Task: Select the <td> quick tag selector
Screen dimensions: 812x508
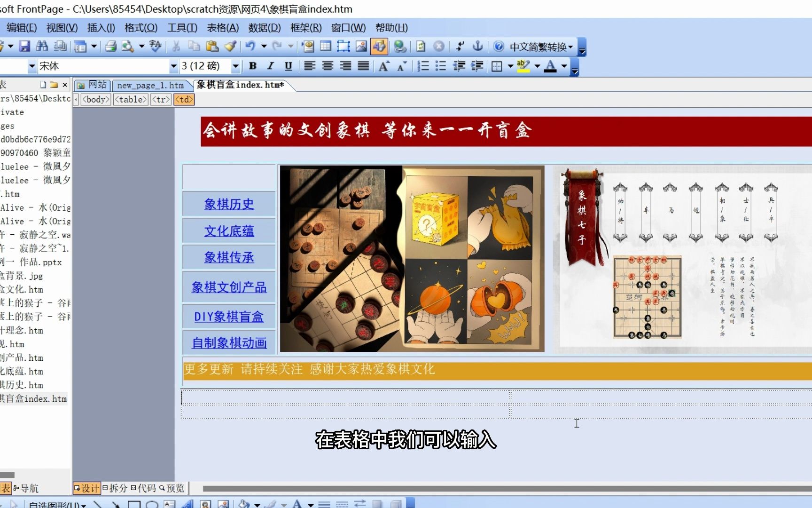Action: click(183, 99)
